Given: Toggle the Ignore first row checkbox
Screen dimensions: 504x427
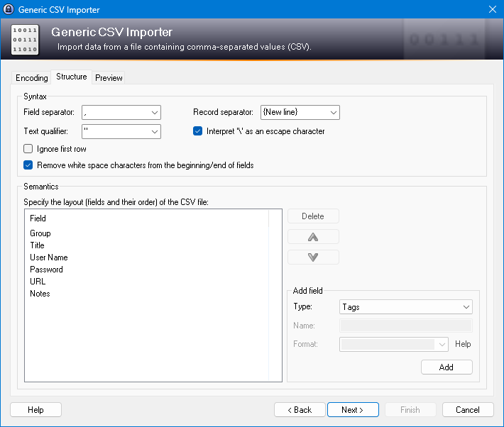Looking at the screenshot, I should click(28, 149).
